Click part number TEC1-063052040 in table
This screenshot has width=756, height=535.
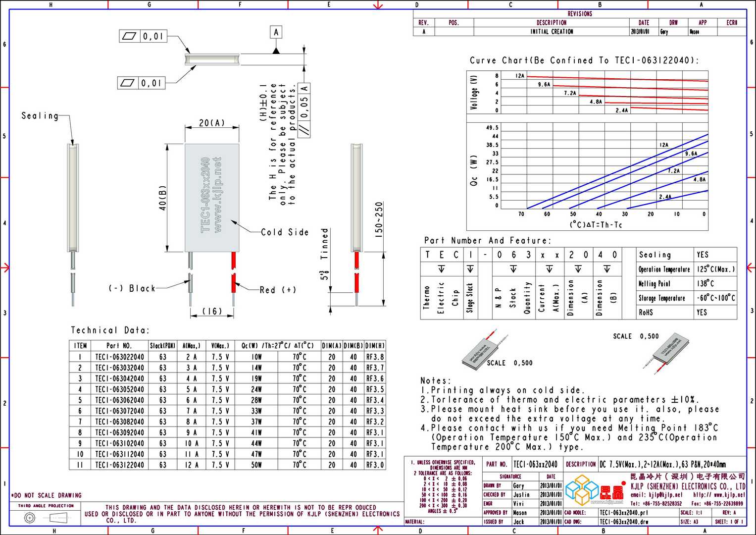(x=119, y=389)
